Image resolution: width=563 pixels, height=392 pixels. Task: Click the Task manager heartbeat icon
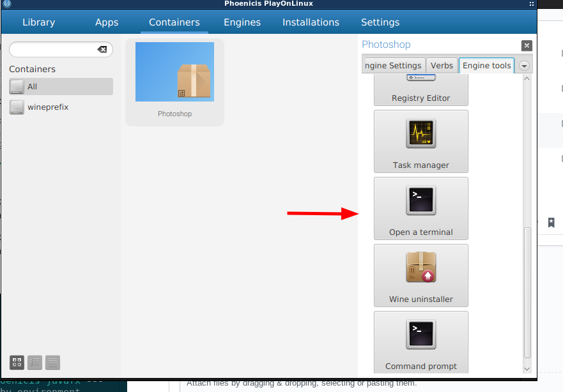421,133
